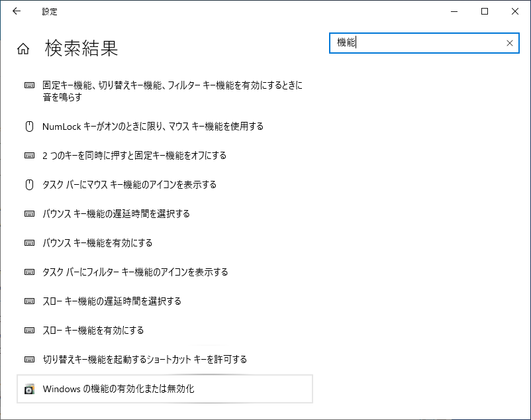Open タスク バーにフィルター キー機能のアイコンを表示する
Image resolution: width=531 pixels, height=420 pixels.
point(135,272)
